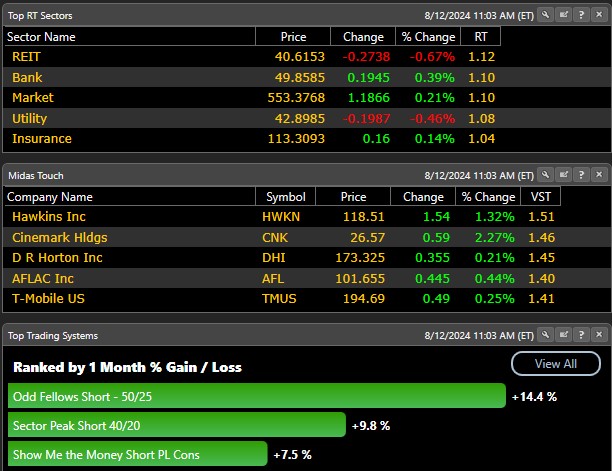Screen dimensions: 612x471
Task: Click pop-out icon in Top Trading Systems panel
Action: (x=563, y=335)
